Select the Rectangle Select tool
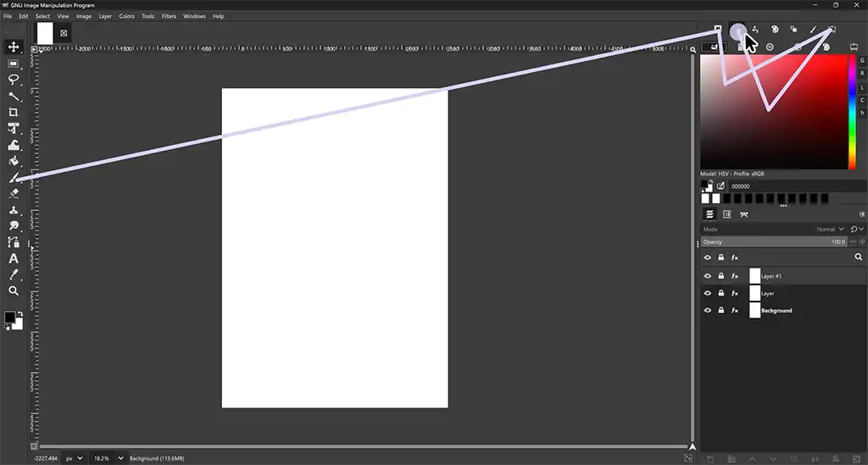This screenshot has height=465, width=868. click(x=14, y=64)
